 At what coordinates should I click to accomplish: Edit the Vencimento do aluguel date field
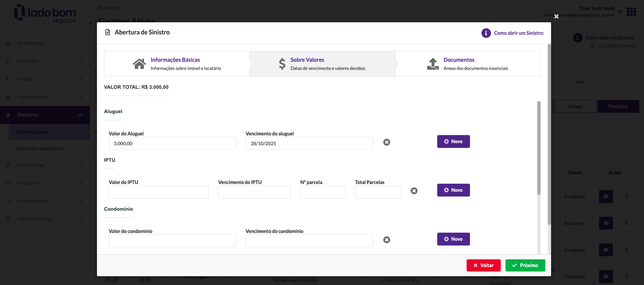[309, 143]
